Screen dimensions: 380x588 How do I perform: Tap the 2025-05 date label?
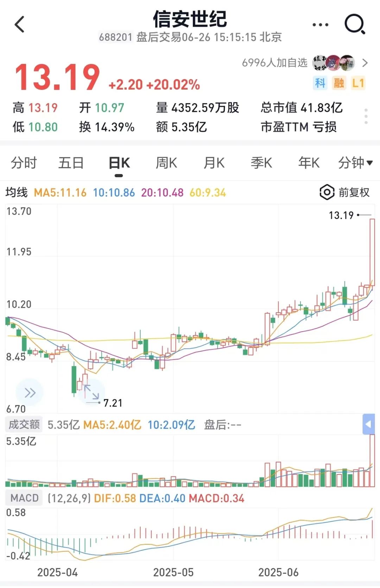173,572
